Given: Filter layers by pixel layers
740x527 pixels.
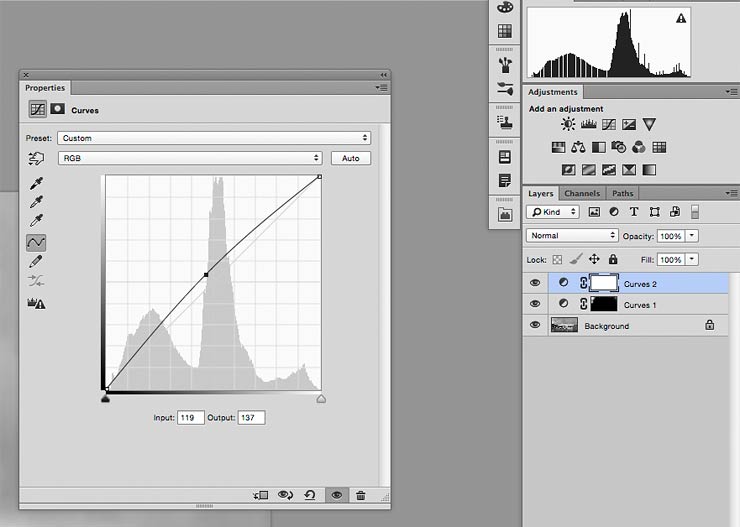Looking at the screenshot, I should [x=594, y=212].
